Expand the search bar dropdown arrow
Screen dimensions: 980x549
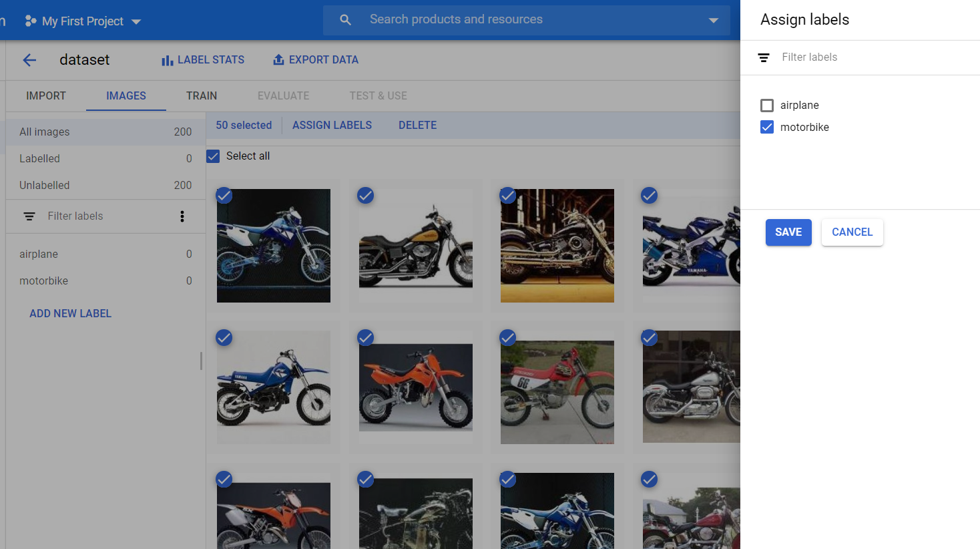(x=714, y=20)
